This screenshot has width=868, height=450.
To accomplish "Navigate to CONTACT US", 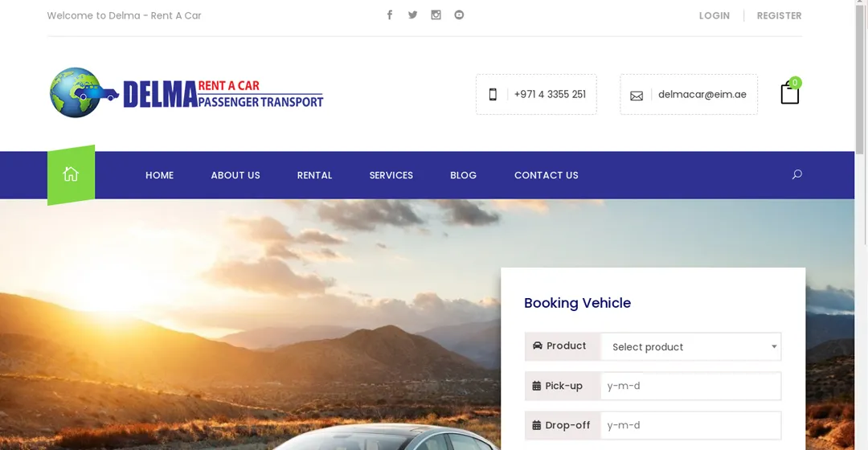I will click(546, 175).
